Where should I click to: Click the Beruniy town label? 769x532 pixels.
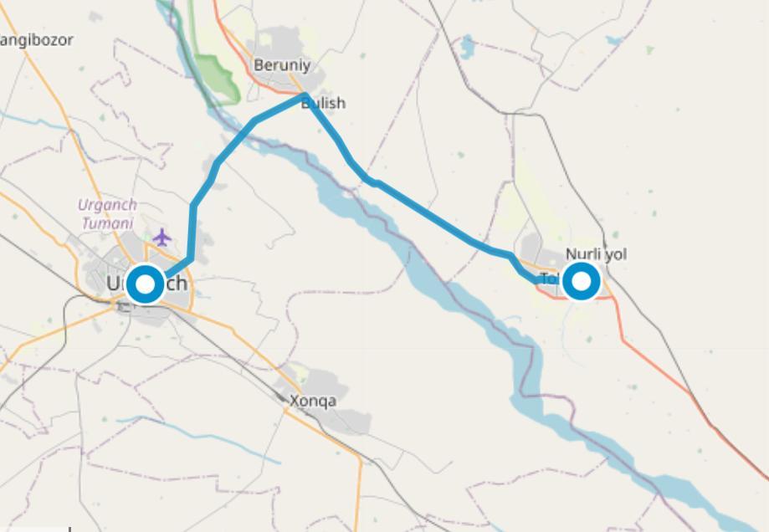point(282,65)
